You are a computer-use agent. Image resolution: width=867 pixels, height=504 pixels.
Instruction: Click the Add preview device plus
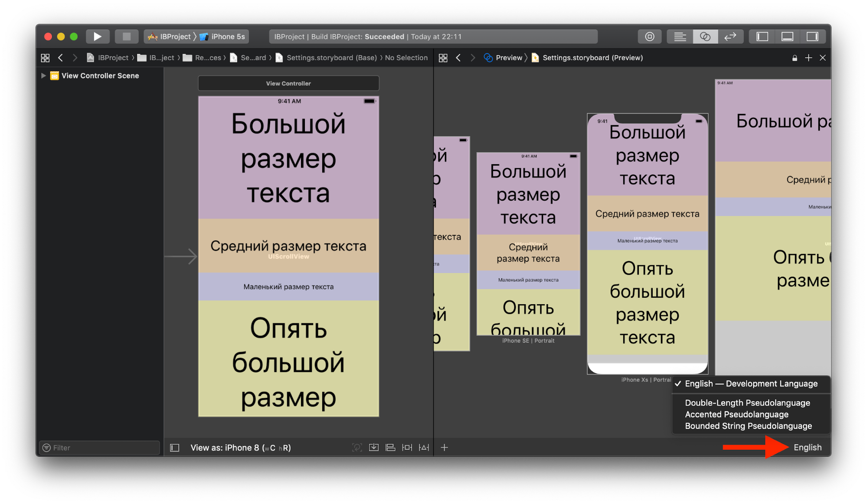click(444, 447)
